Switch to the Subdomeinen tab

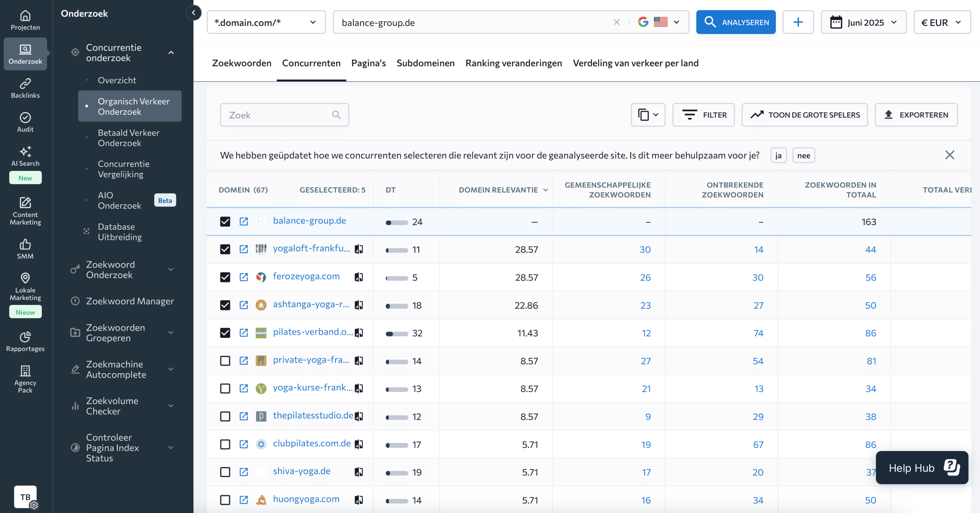click(x=425, y=63)
